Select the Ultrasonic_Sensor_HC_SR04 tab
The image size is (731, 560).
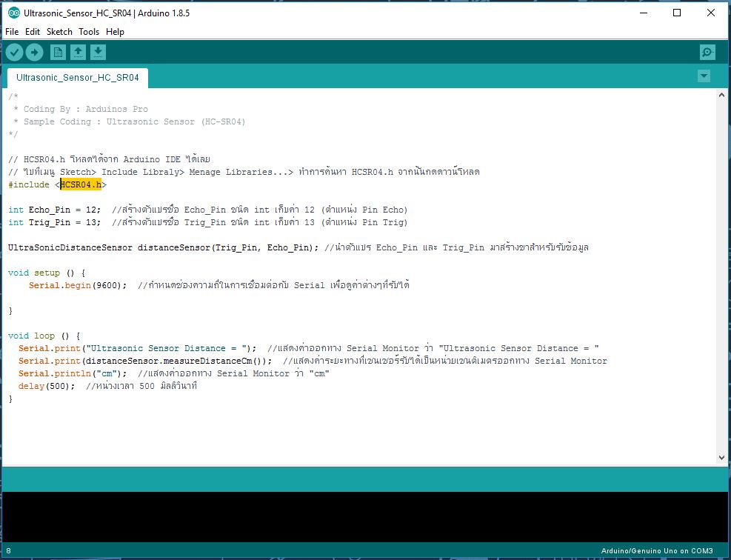tap(77, 77)
